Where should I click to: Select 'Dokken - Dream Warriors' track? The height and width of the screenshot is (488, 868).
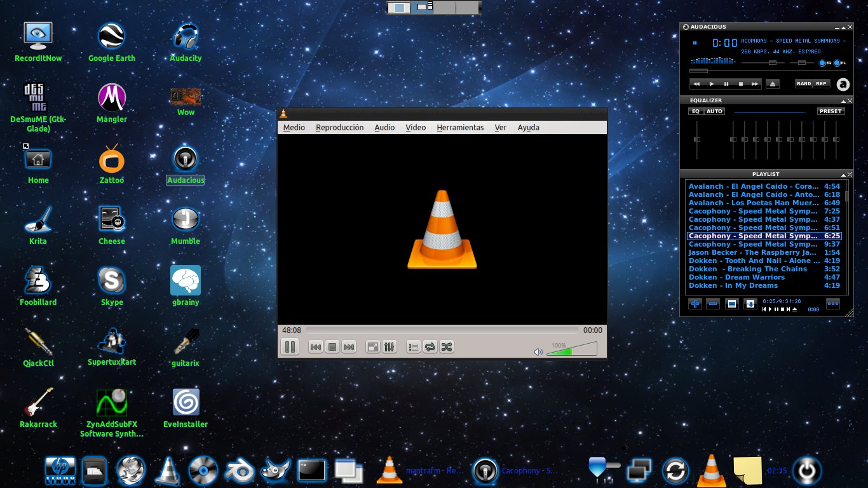click(764, 277)
